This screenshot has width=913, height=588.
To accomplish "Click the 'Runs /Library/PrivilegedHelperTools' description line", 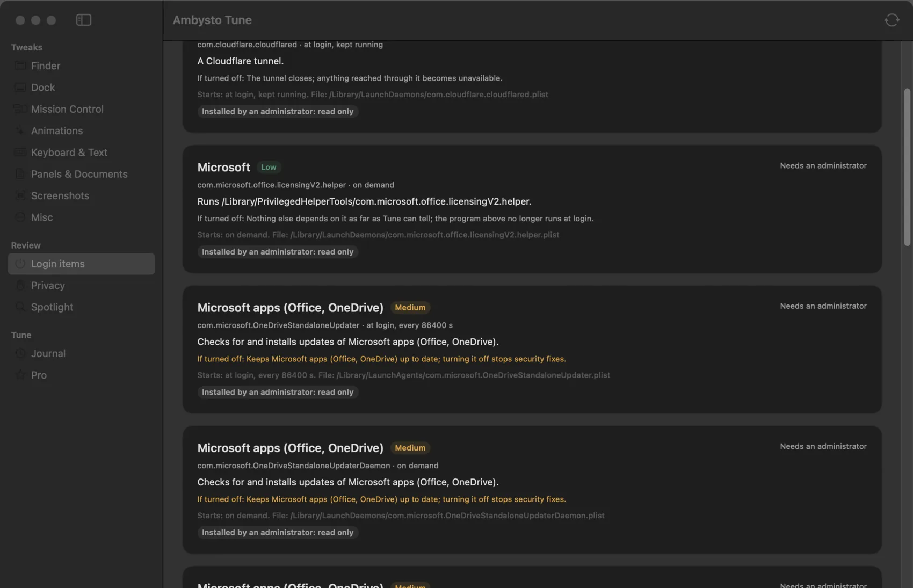I will [x=364, y=201].
